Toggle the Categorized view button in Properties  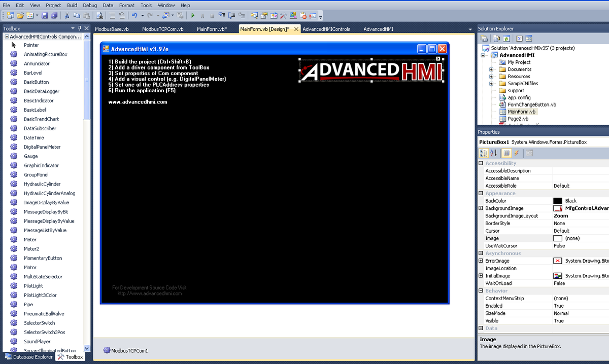484,153
